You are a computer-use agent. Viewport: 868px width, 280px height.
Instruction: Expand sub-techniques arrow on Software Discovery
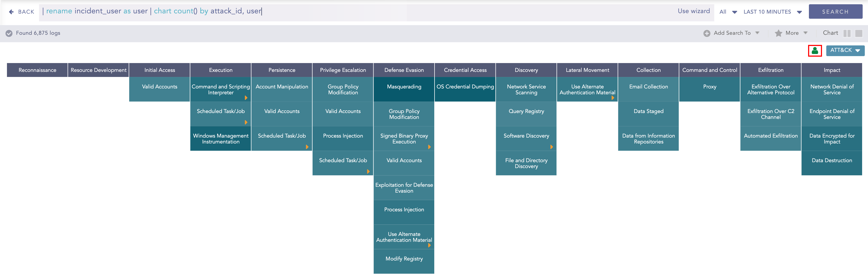point(551,147)
